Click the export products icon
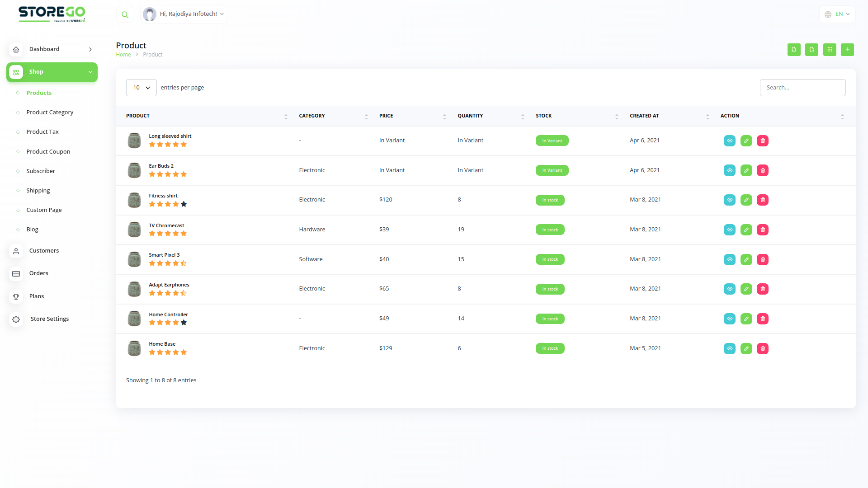 pyautogui.click(x=812, y=50)
